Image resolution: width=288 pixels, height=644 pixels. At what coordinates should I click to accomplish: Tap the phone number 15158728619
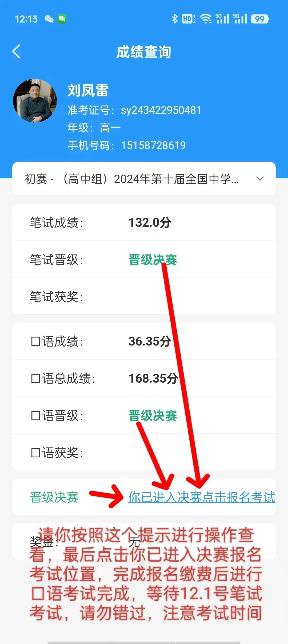(153, 145)
